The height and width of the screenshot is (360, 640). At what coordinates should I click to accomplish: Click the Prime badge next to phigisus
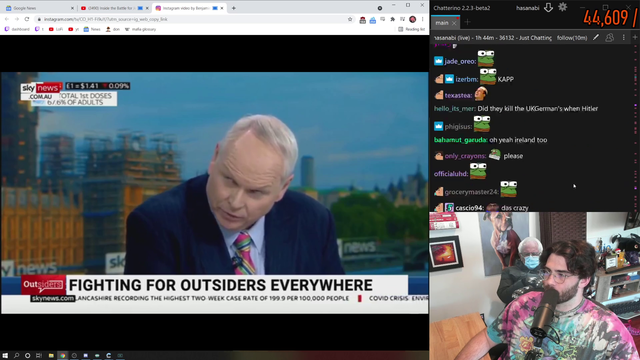coord(438,127)
